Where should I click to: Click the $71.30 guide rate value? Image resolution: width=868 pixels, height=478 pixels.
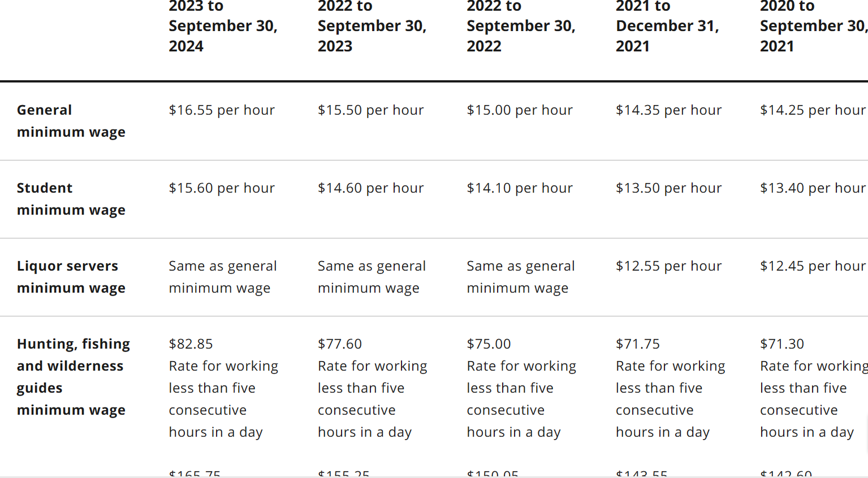[782, 344]
